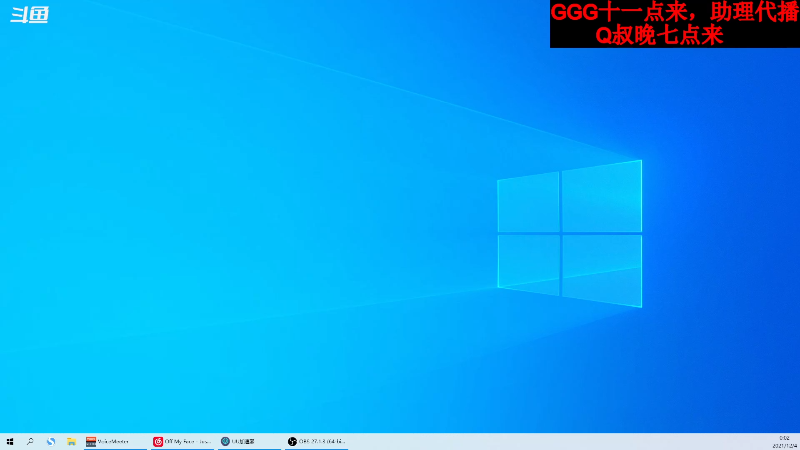This screenshot has height=450, width=800.
Task: Open the Windows Start menu
Action: [x=10, y=441]
